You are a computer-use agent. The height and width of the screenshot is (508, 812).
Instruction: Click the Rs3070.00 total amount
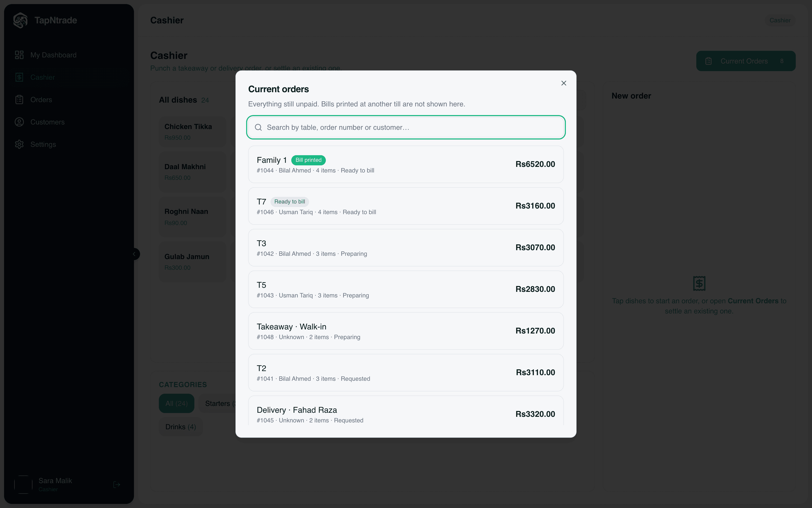pyautogui.click(x=535, y=248)
